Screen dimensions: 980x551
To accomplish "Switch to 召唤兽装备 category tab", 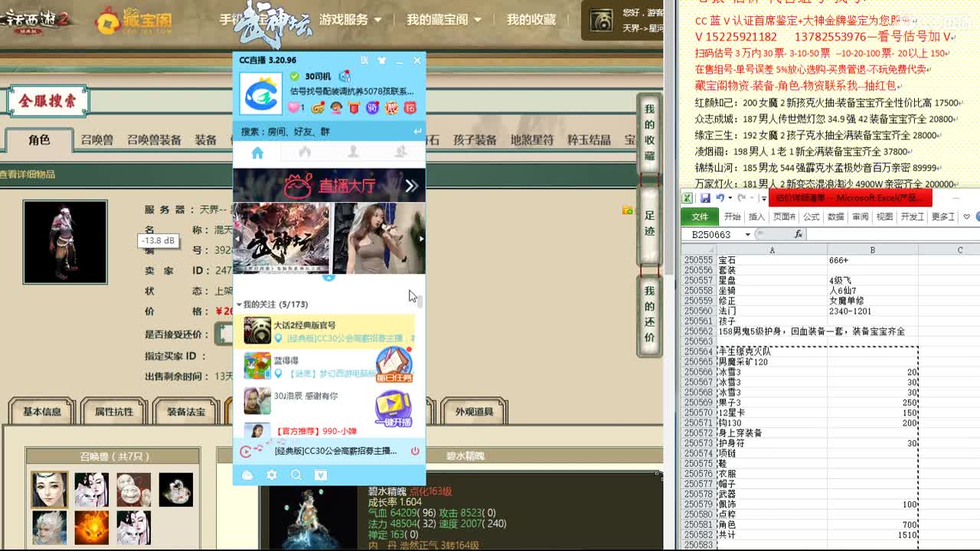I will (154, 140).
